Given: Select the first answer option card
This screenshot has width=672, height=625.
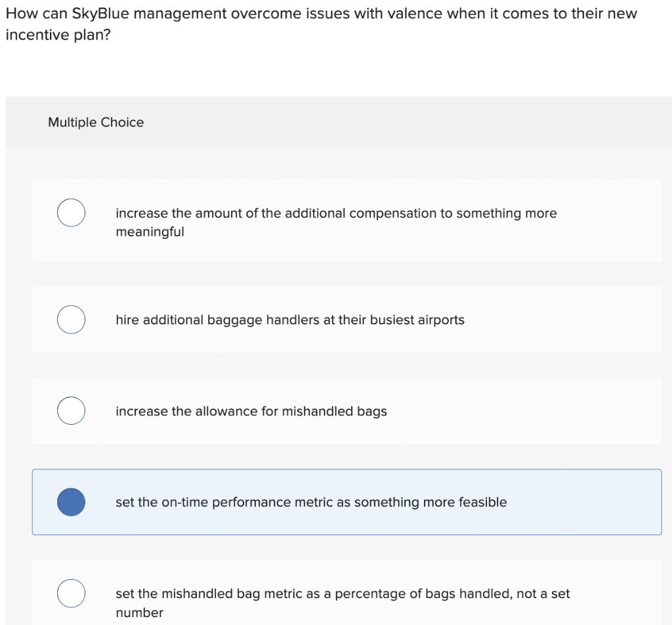Looking at the screenshot, I should [347, 221].
